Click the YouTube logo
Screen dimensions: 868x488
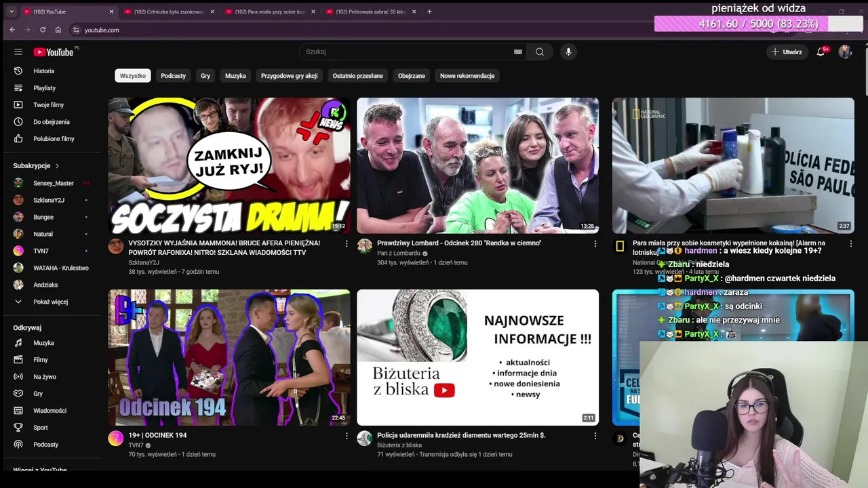pyautogui.click(x=54, y=52)
